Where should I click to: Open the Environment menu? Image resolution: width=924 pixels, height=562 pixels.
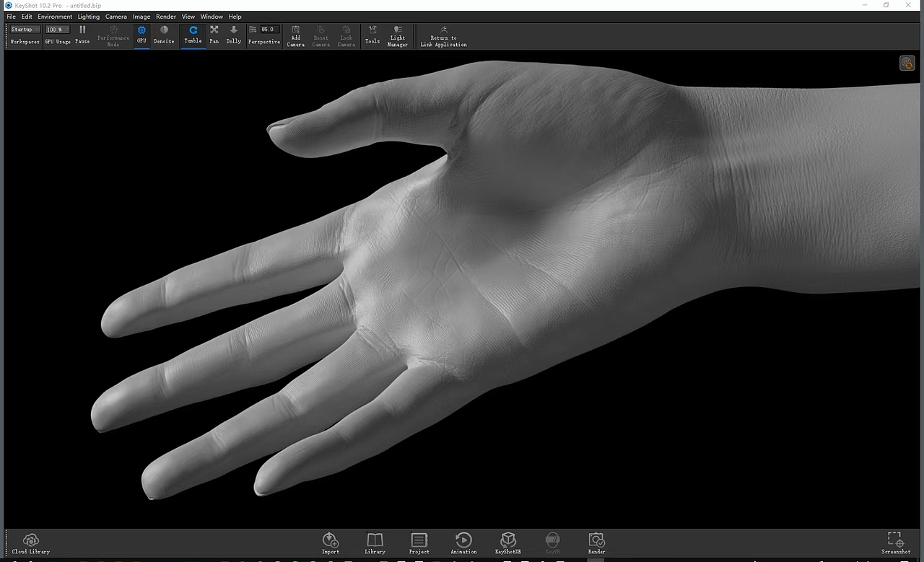(55, 17)
